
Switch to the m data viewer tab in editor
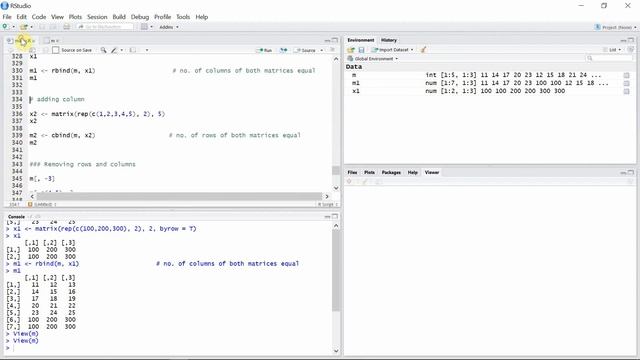[51, 40]
